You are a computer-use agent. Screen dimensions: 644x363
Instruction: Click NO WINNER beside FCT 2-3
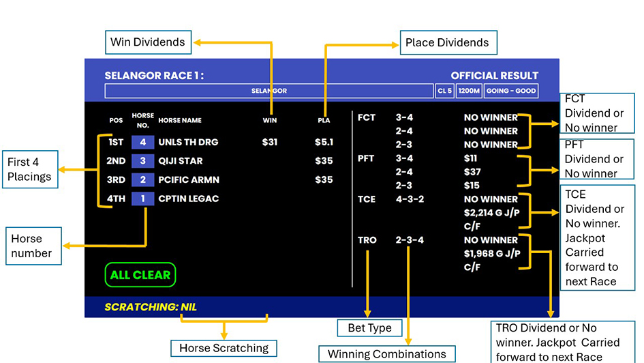coord(491,145)
